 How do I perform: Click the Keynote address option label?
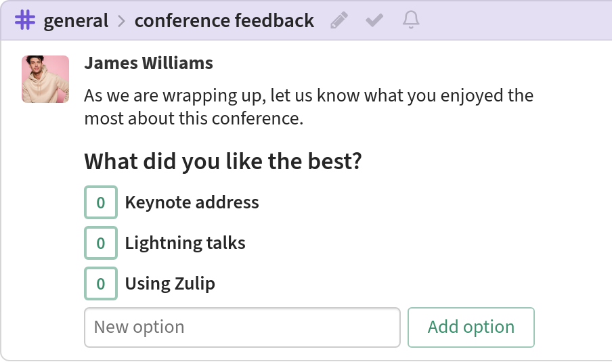coord(192,202)
